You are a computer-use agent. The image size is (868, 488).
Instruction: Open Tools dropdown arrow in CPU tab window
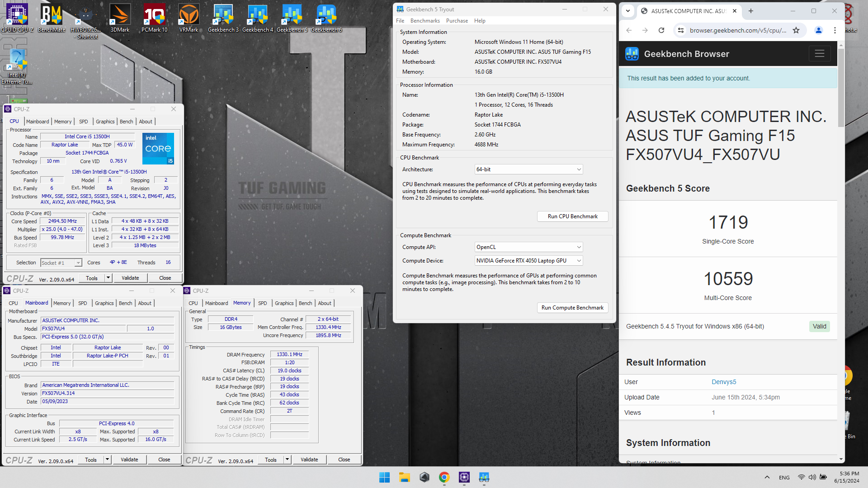(108, 278)
